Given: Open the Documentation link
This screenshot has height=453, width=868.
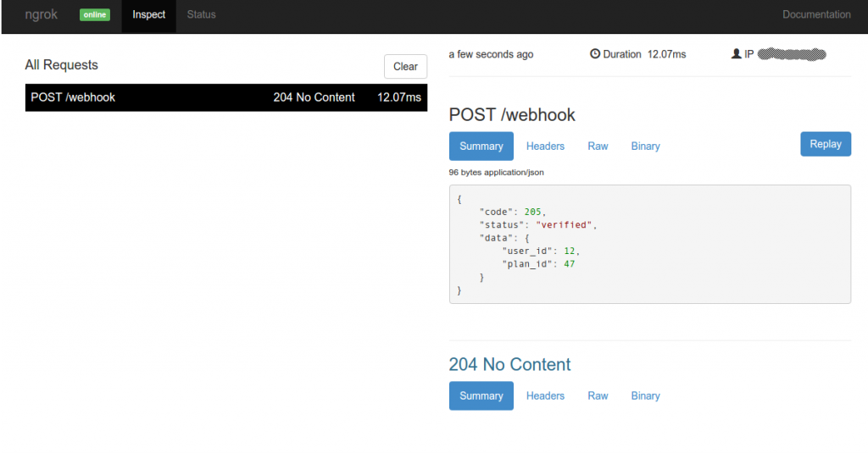Looking at the screenshot, I should (x=816, y=15).
